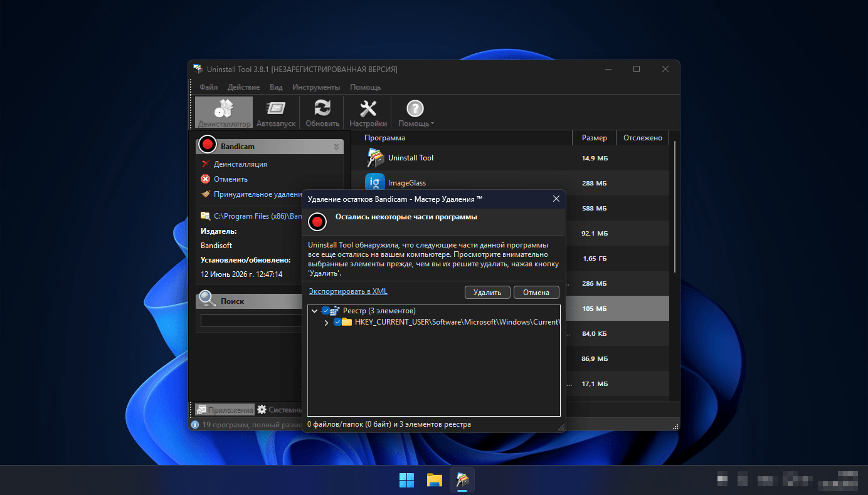Open Настройки from the toolbar

pyautogui.click(x=368, y=113)
